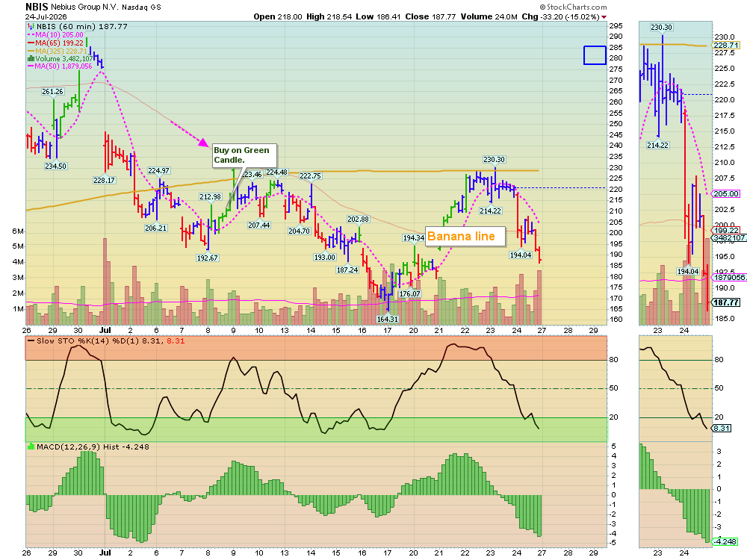Click the Open 218.00 header value
747x560 pixels.
[278, 16]
